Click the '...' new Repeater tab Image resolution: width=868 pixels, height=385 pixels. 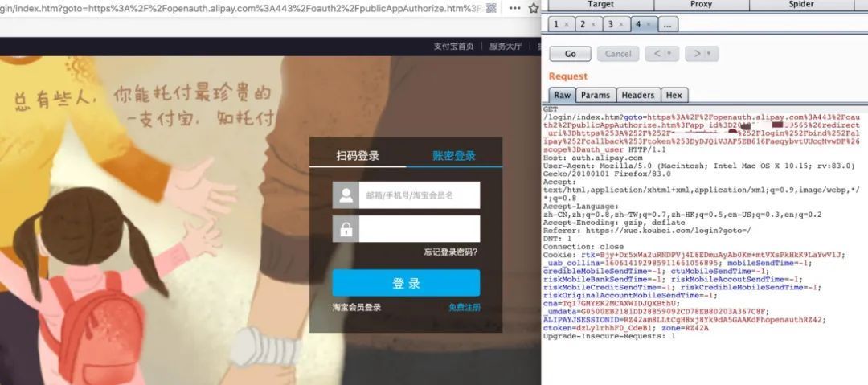pyautogui.click(x=667, y=24)
